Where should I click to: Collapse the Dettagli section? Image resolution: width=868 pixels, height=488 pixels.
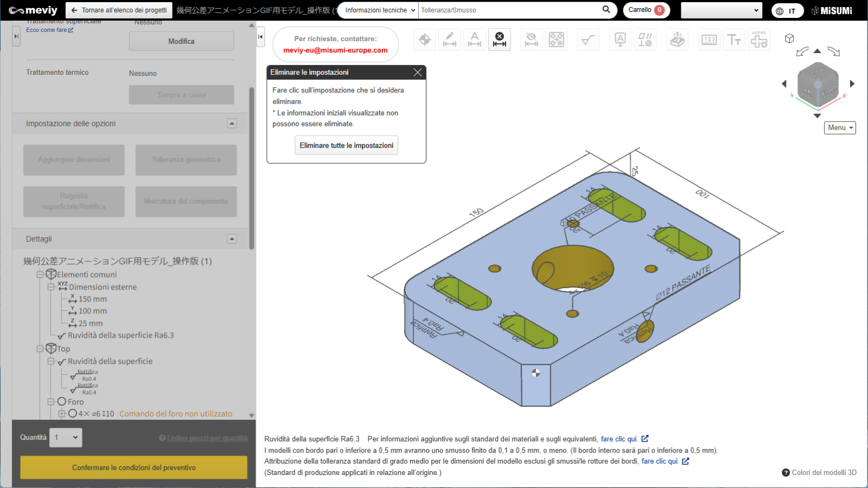point(232,239)
